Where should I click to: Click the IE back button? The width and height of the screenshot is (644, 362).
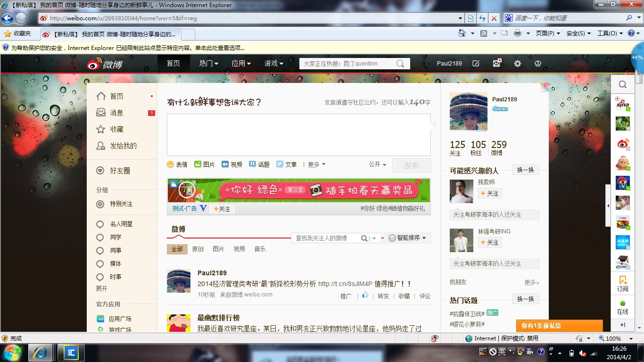(x=7, y=18)
